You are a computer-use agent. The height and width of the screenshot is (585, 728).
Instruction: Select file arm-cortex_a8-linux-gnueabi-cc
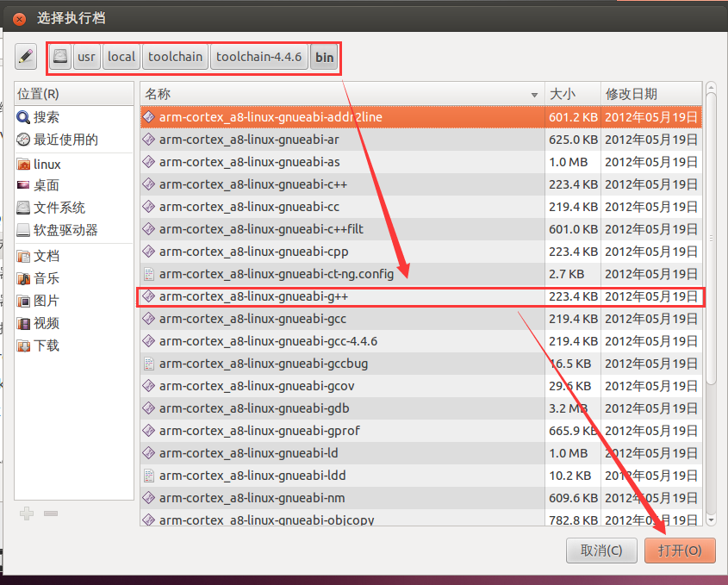pyautogui.click(x=421, y=207)
